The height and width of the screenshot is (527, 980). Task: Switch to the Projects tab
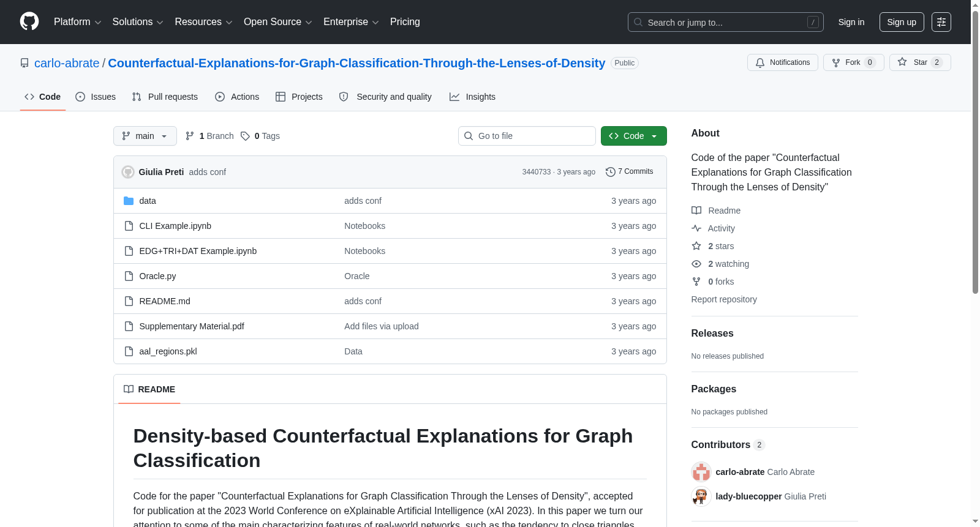pyautogui.click(x=299, y=97)
